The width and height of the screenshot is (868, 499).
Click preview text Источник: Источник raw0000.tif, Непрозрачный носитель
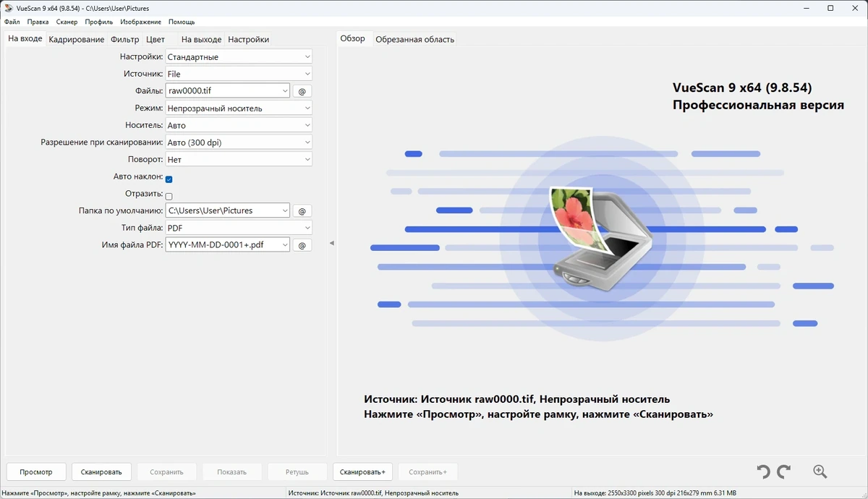(517, 399)
